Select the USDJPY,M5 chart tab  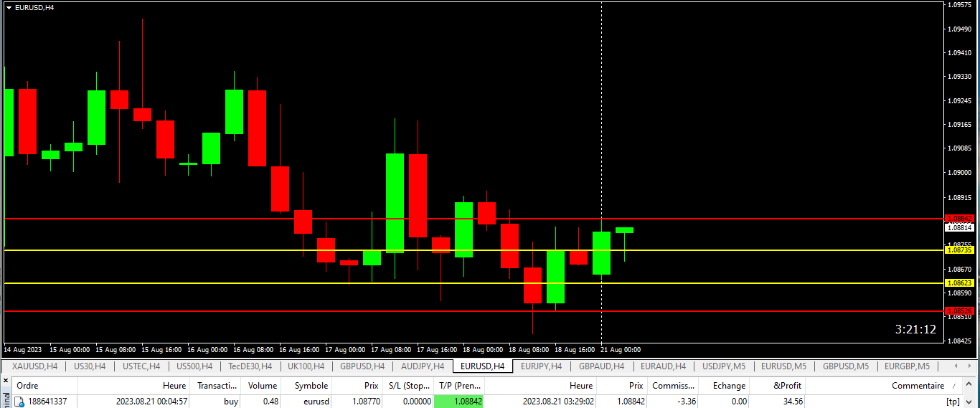[723, 366]
